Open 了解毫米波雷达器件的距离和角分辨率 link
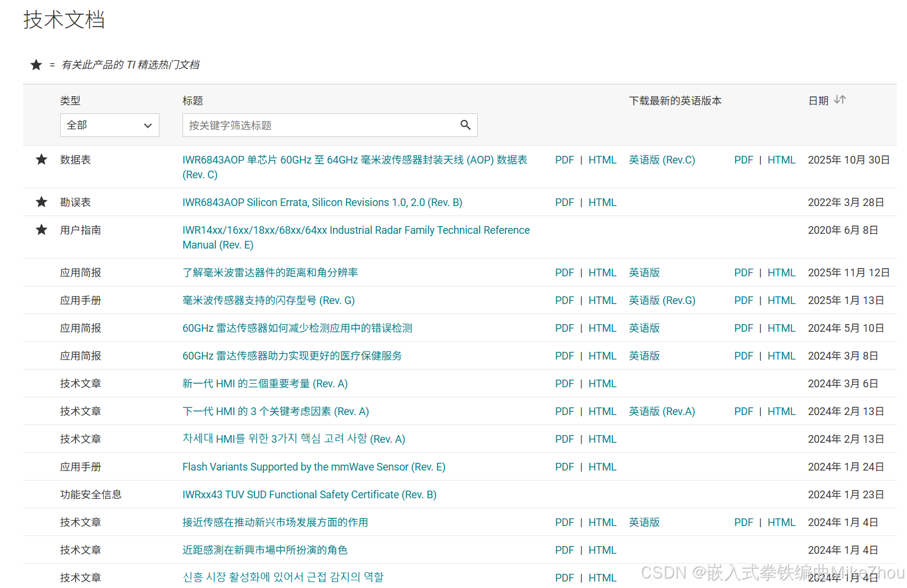This screenshot has width=907, height=588. (270, 273)
